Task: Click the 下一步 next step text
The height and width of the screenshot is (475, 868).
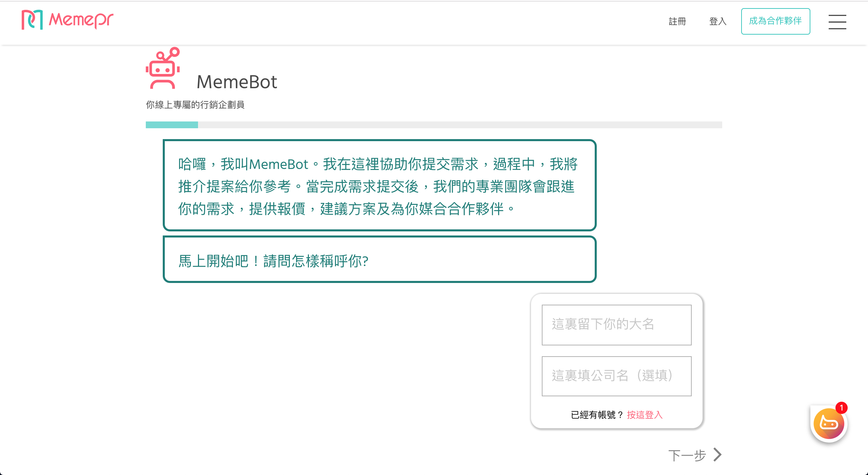Action: (687, 455)
